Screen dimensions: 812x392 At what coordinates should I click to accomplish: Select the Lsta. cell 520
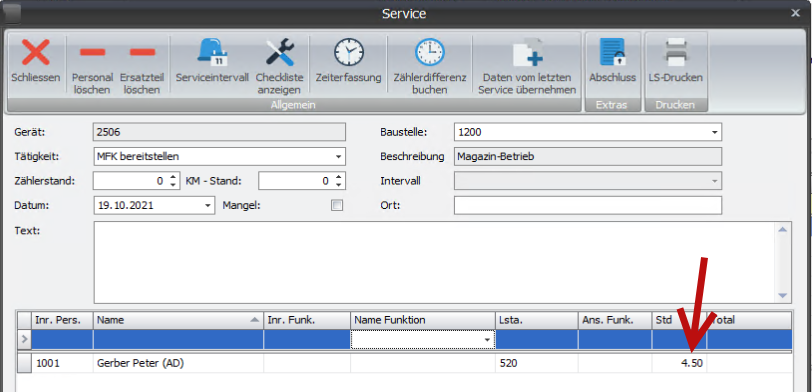point(536,364)
